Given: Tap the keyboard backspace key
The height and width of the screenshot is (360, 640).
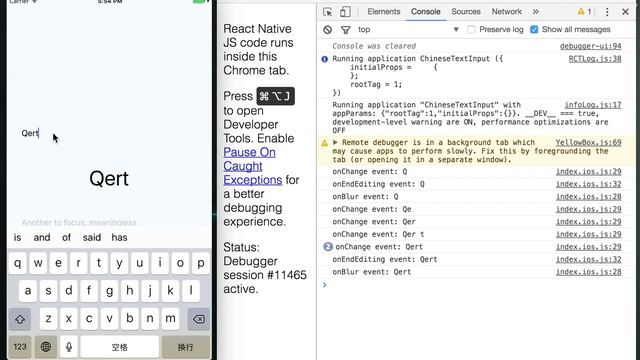Looking at the screenshot, I should (199, 319).
